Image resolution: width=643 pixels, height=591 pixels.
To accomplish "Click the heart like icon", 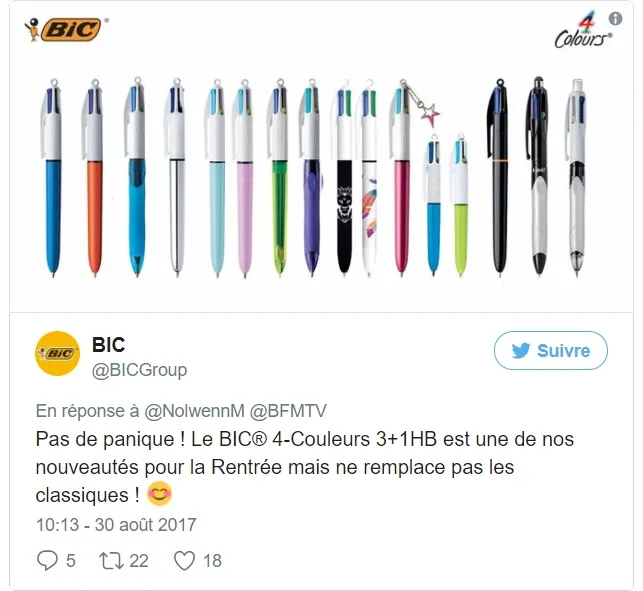I will [x=185, y=561].
